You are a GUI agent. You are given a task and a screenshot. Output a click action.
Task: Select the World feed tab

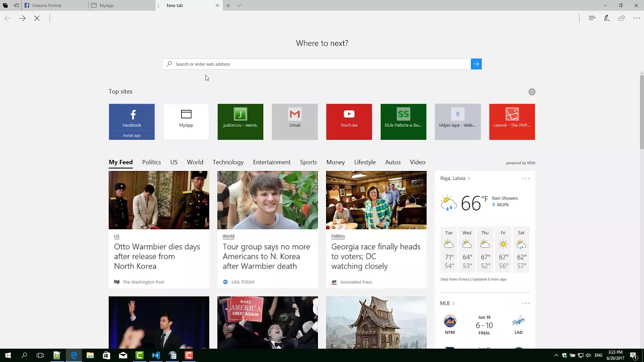195,162
